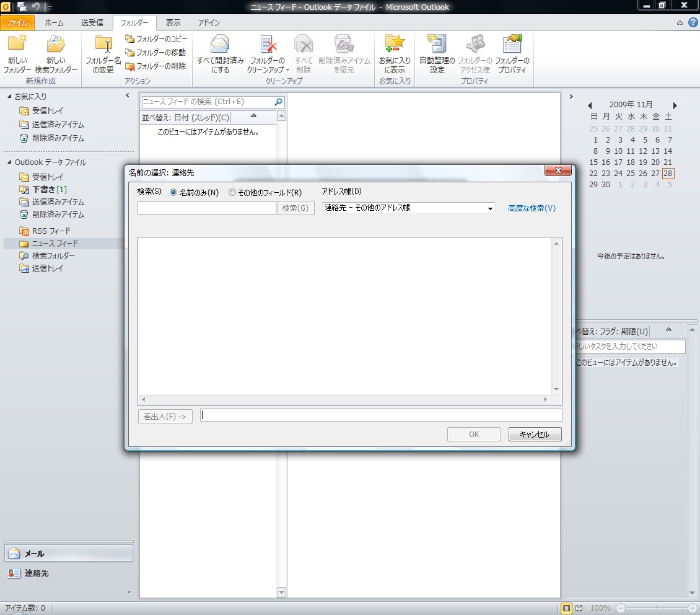Select date 28 in the calendar

(x=668, y=174)
